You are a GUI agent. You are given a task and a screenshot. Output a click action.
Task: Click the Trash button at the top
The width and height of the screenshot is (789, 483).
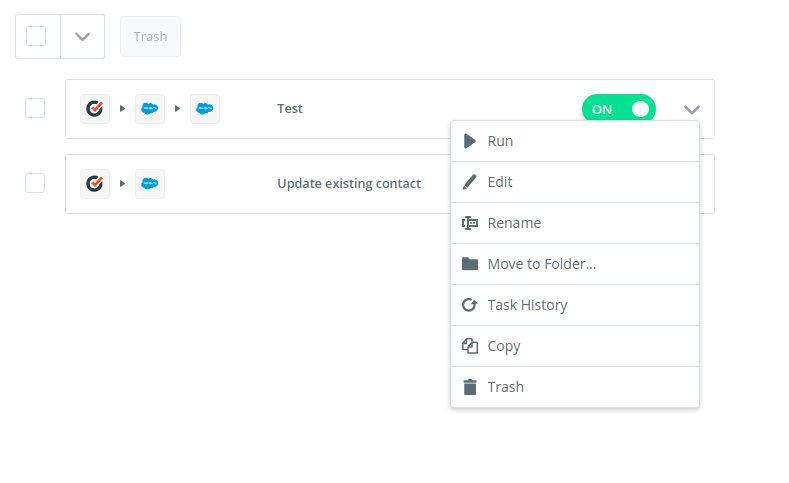150,36
